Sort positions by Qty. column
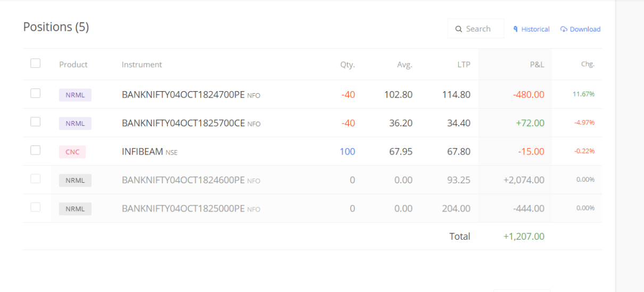Viewport: 644px width, 292px height. (348, 64)
